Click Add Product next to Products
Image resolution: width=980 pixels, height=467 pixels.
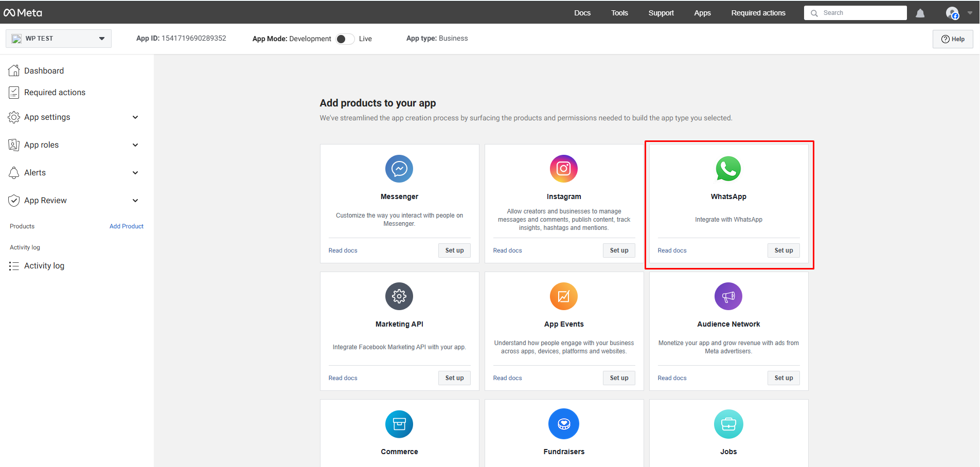pyautogui.click(x=126, y=226)
